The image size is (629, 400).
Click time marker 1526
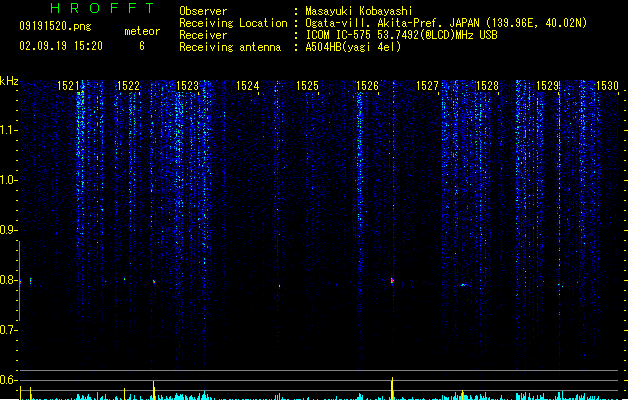point(367,86)
